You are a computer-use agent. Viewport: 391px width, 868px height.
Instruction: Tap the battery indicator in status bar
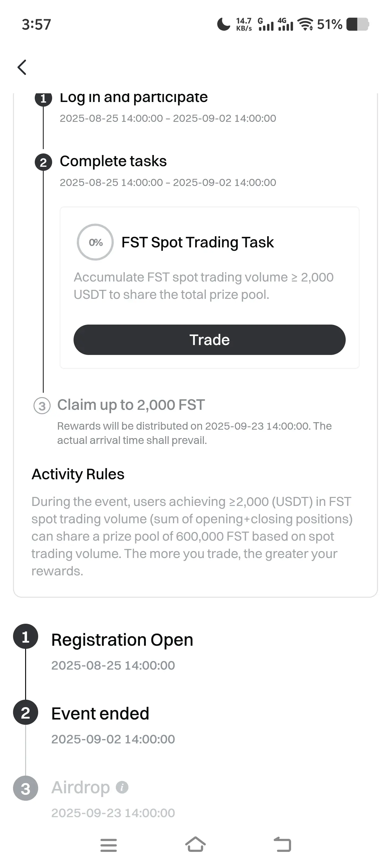(358, 24)
